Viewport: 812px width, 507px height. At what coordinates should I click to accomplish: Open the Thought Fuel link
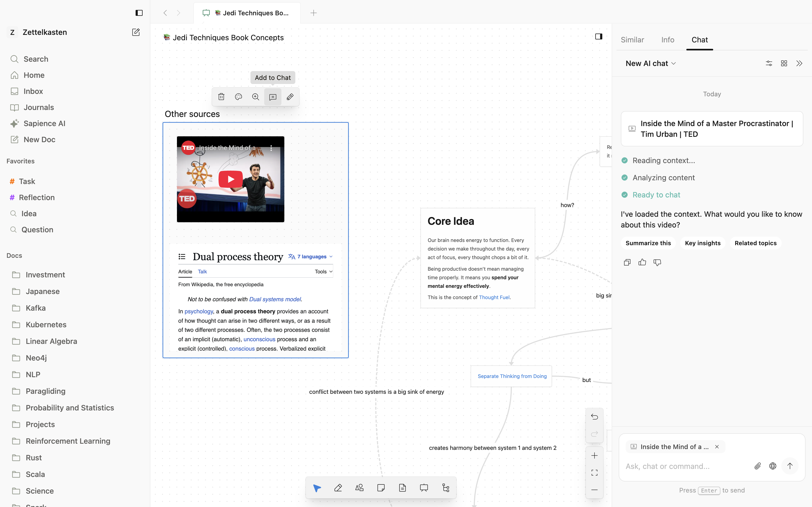(494, 297)
